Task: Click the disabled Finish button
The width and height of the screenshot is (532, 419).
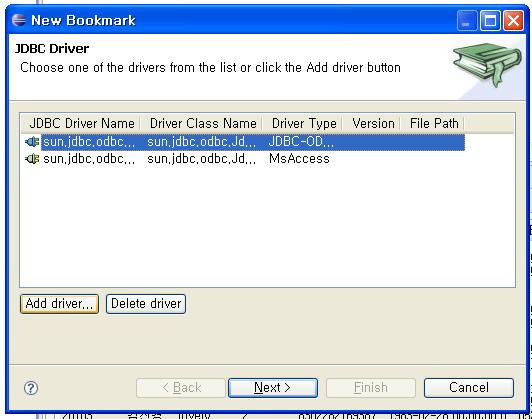Action: (x=371, y=388)
